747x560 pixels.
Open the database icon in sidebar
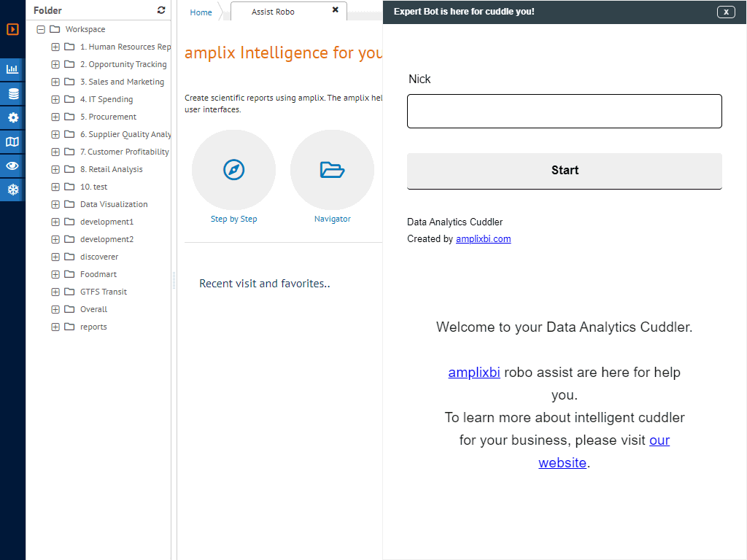(12, 94)
